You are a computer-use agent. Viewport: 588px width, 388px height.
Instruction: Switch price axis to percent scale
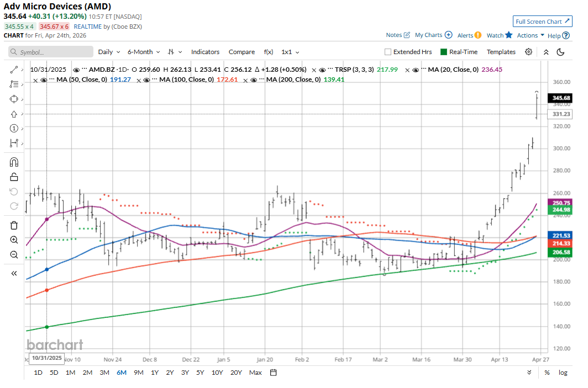click(547, 373)
